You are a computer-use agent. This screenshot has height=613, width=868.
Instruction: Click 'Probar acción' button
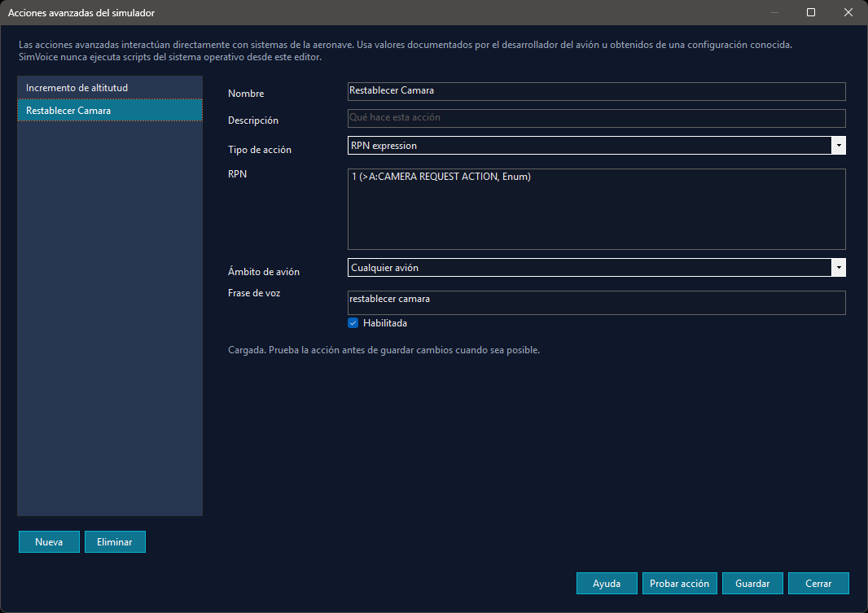[x=679, y=583]
